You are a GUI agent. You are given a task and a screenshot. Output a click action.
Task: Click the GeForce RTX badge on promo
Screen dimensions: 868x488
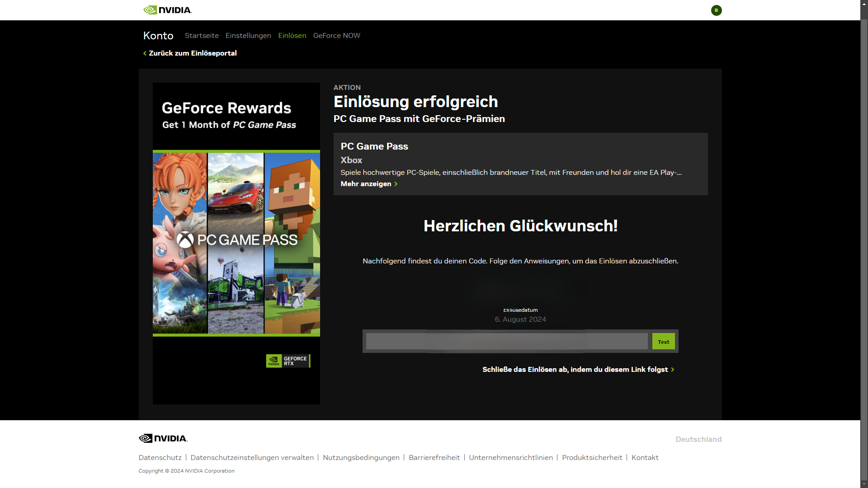(288, 361)
